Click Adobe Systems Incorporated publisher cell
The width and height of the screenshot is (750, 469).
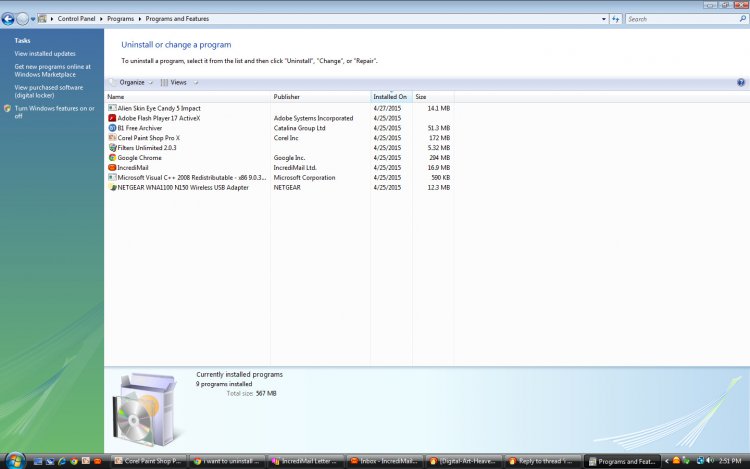313,118
